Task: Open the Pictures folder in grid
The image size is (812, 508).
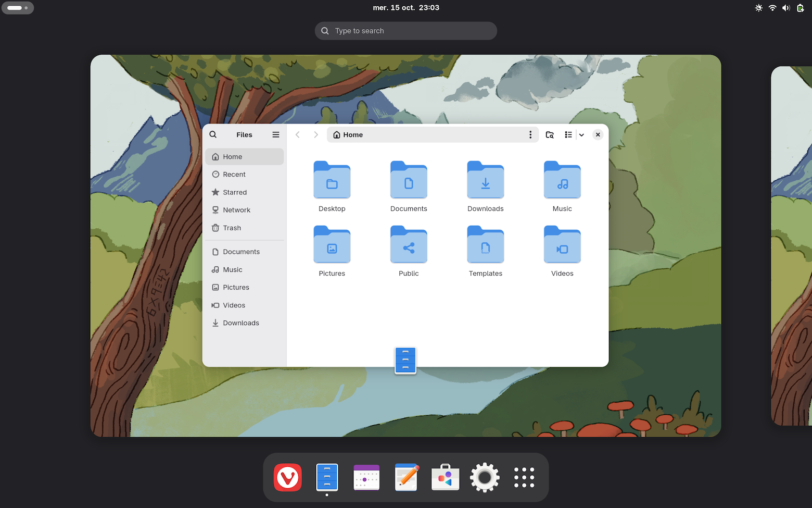Action: (x=332, y=245)
